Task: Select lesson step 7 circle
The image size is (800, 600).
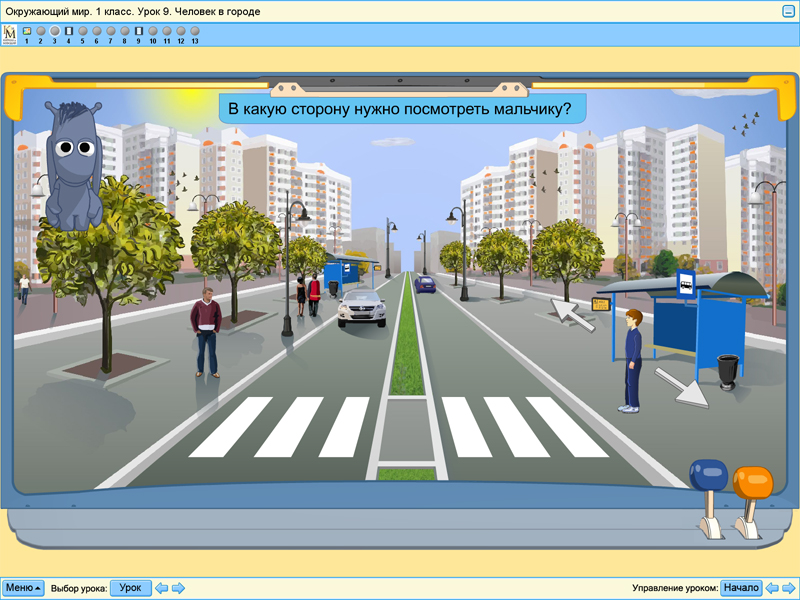Action: [111, 31]
